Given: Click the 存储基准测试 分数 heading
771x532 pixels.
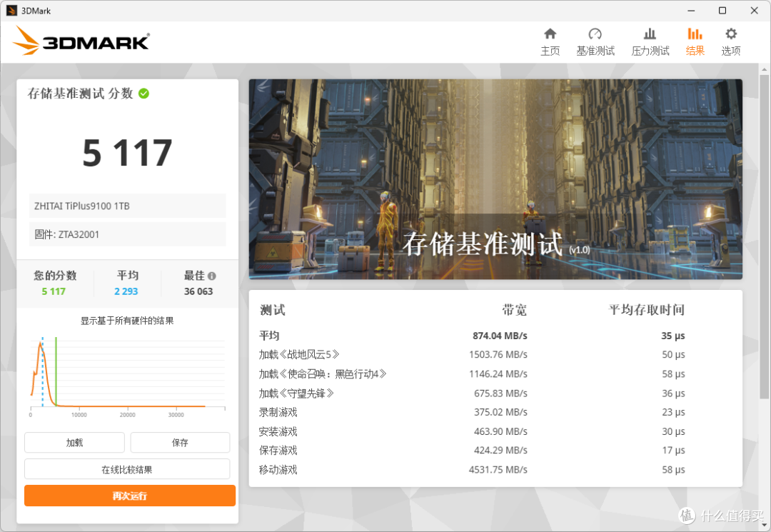Looking at the screenshot, I should pyautogui.click(x=80, y=94).
